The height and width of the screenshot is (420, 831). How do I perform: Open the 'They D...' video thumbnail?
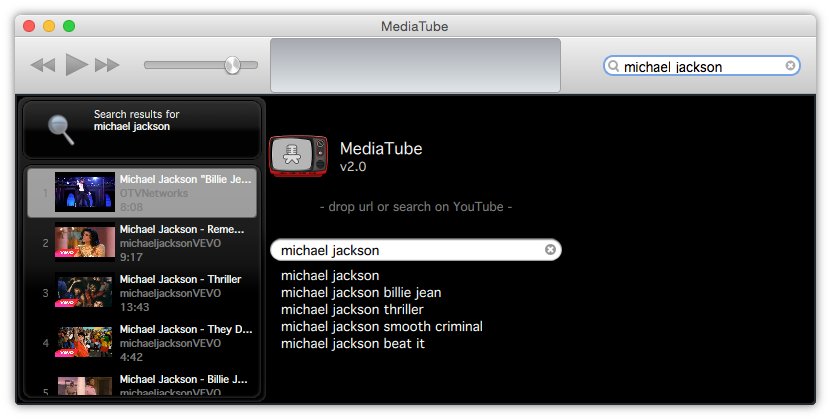click(x=85, y=342)
